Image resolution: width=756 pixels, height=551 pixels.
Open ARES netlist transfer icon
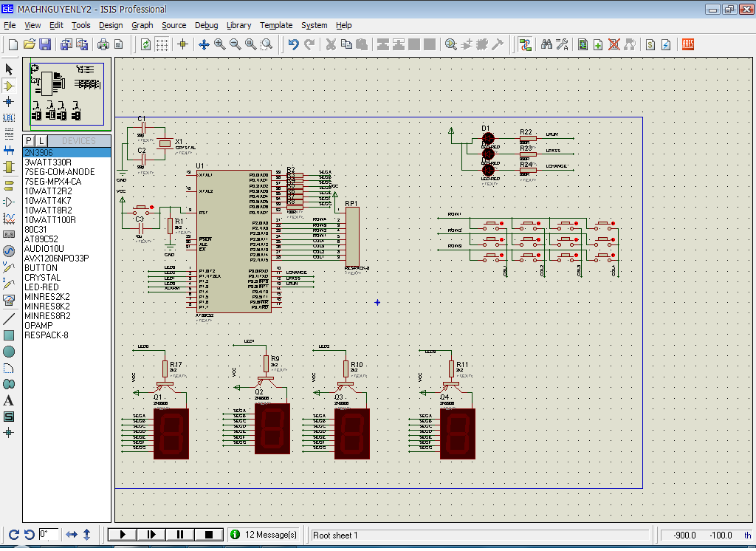pos(687,44)
